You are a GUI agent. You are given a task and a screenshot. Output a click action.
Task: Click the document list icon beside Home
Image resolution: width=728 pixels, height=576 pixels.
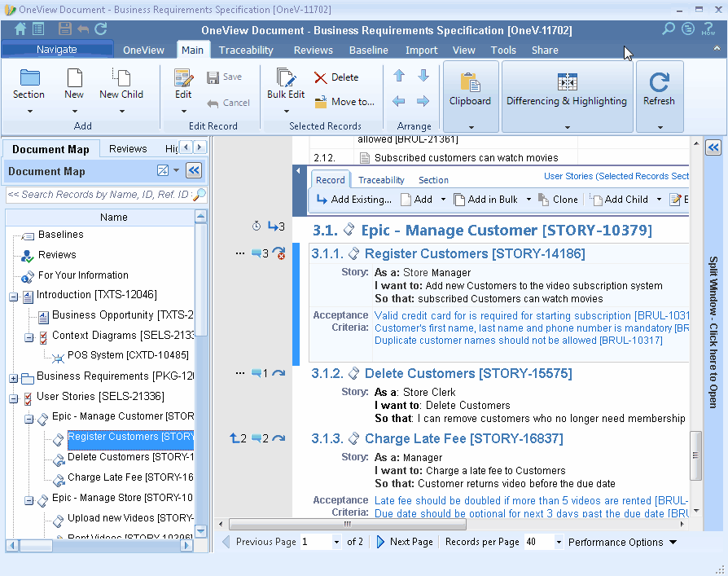point(38,29)
